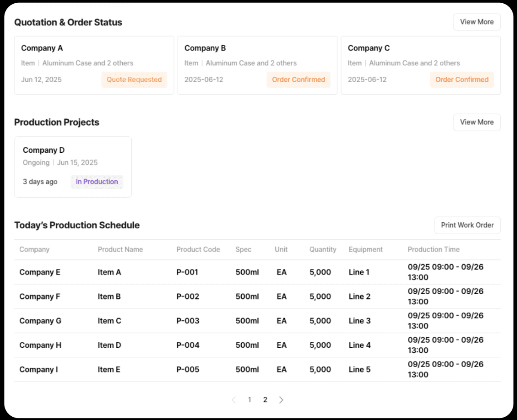Click product code P-002
The image size is (517, 420).
(x=188, y=297)
